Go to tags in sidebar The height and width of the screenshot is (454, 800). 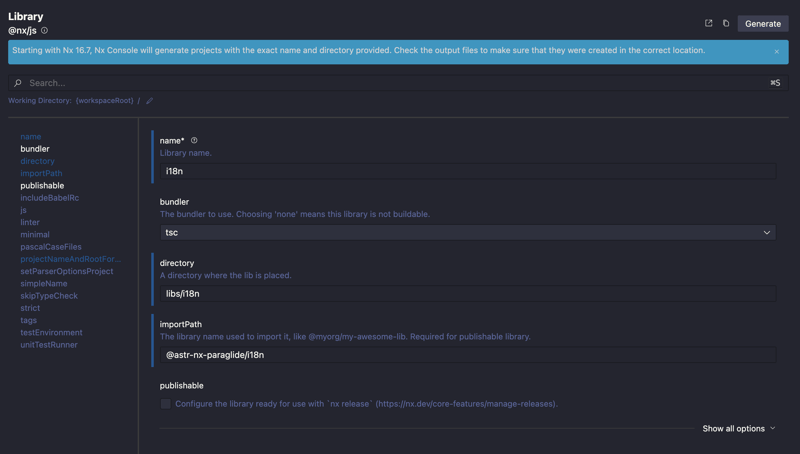(x=29, y=320)
